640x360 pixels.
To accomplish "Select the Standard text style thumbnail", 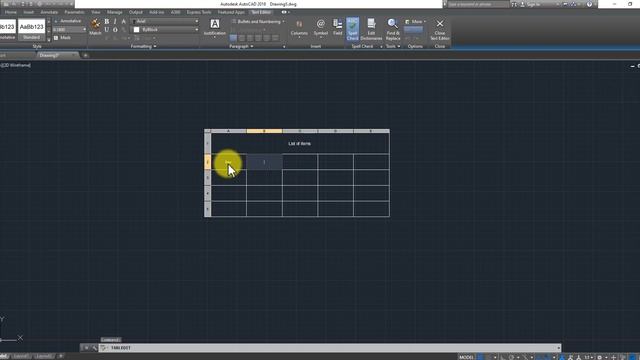I will click(x=31, y=29).
